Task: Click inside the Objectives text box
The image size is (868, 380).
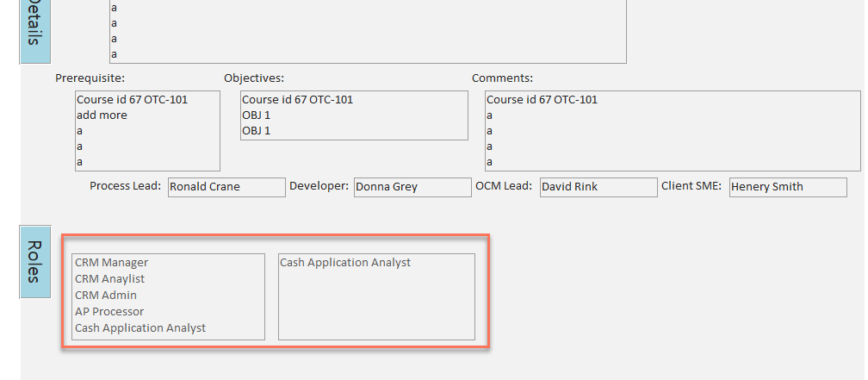Action: tap(354, 115)
